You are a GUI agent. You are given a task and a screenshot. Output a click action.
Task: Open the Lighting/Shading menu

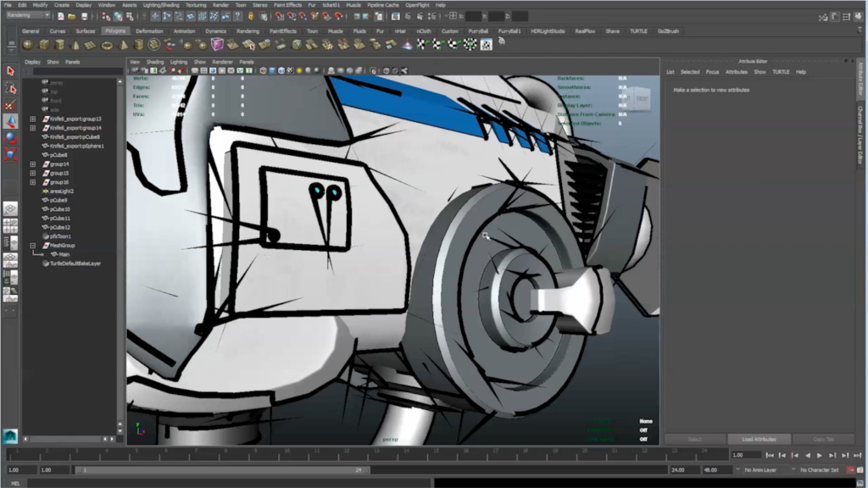[x=161, y=5]
